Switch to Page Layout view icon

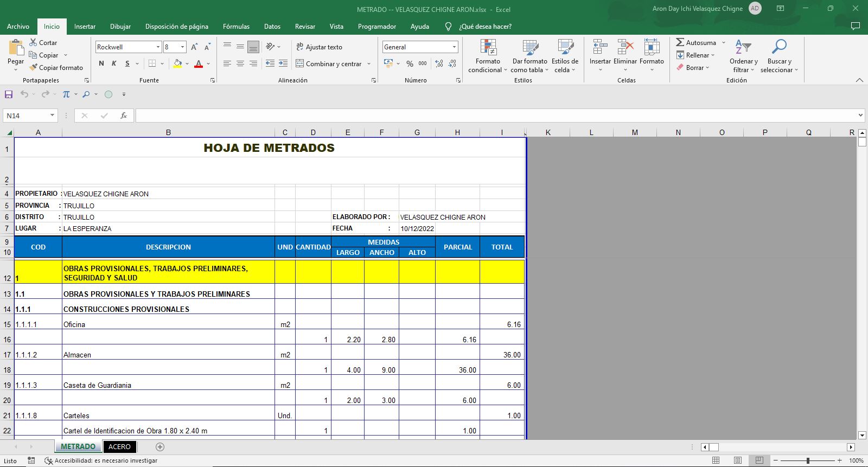[x=738, y=460]
